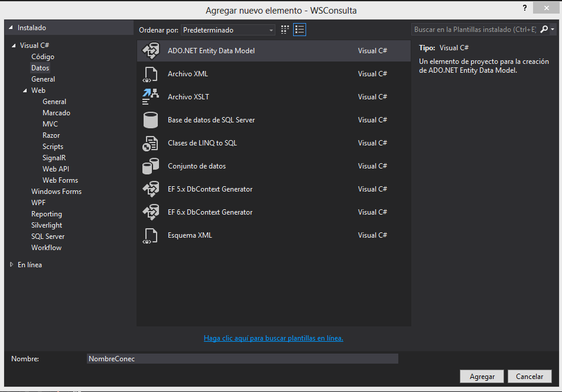562x392 pixels.
Task: Collapse the Visual C# tree node
Action: (14, 46)
